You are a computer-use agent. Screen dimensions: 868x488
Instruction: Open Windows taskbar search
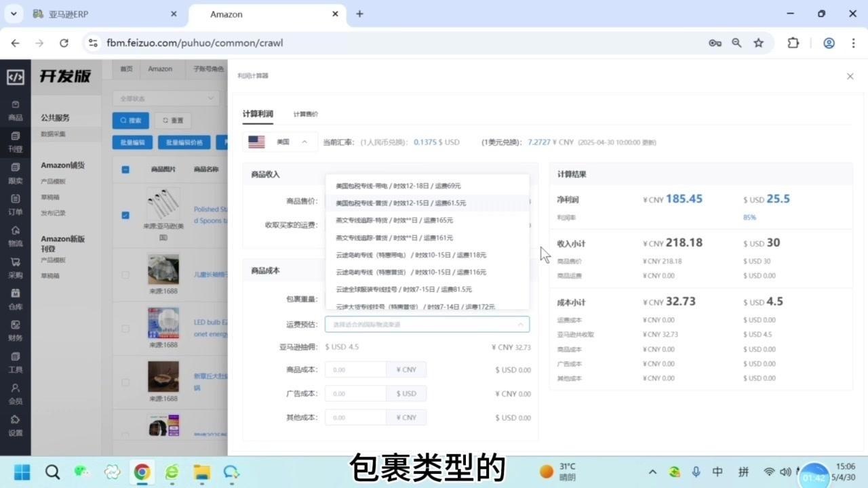(x=52, y=472)
